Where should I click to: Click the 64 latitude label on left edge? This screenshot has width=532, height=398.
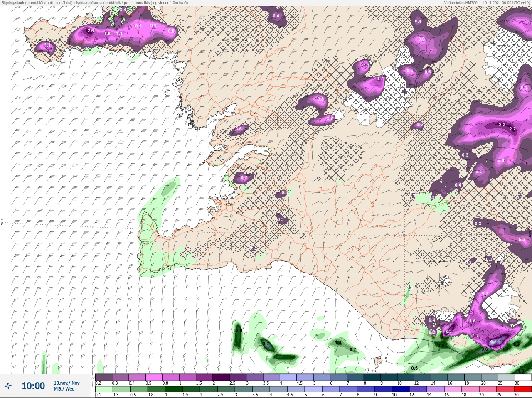[2, 222]
